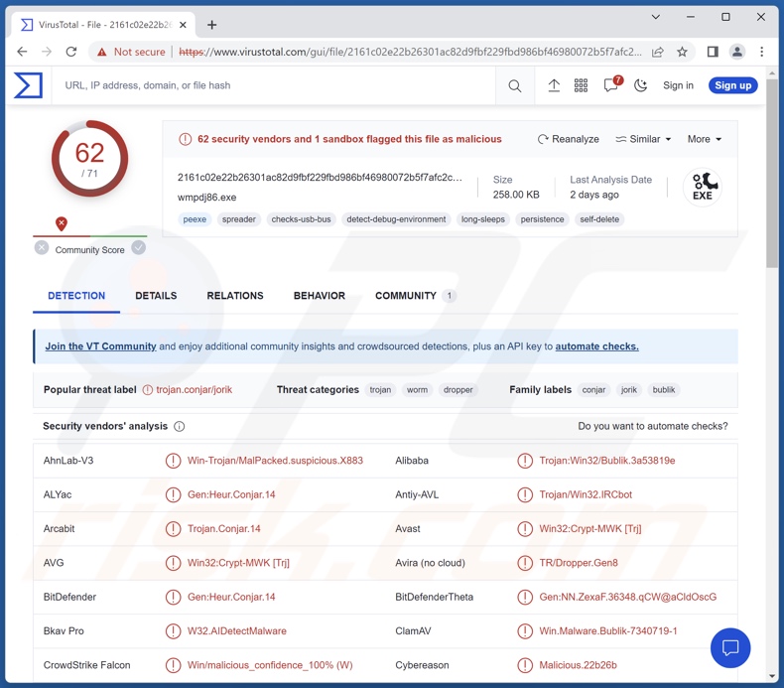Click the community score X vote icon
The image size is (784, 688).
coord(42,247)
